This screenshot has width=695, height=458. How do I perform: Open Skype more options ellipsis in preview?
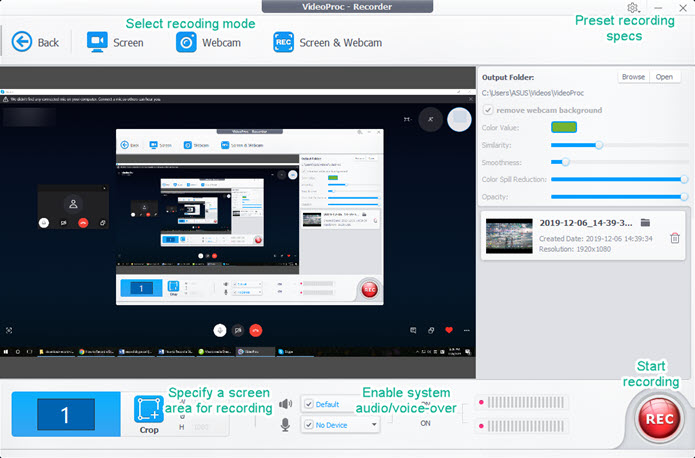[x=466, y=330]
